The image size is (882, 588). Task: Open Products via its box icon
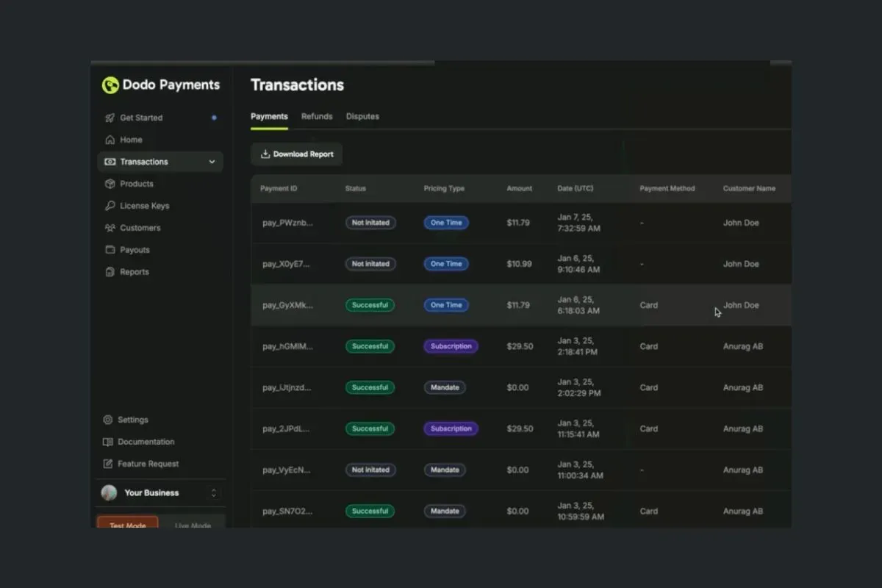(110, 184)
